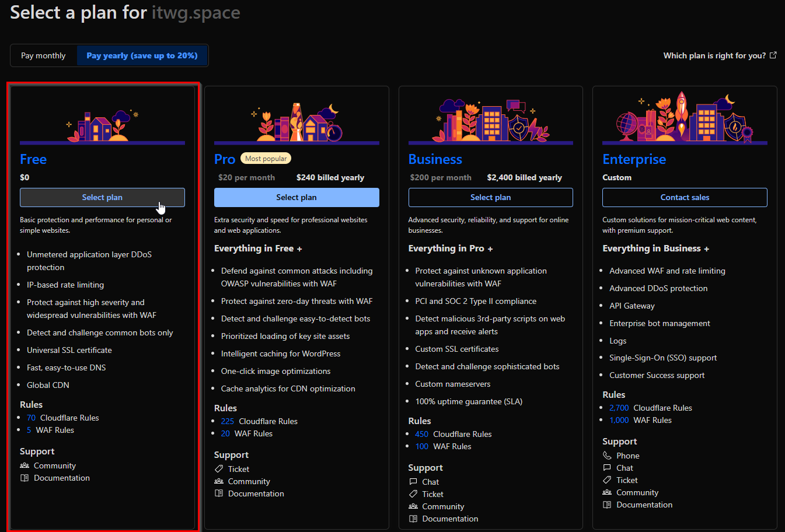Click the Chat icon in Enterprise support
The height and width of the screenshot is (532, 785).
tap(607, 468)
